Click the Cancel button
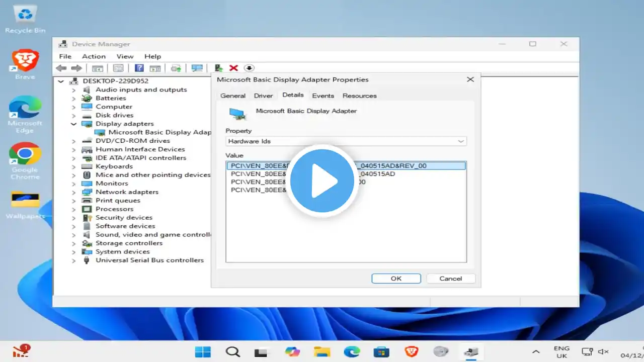The height and width of the screenshot is (362, 644). coord(450,279)
